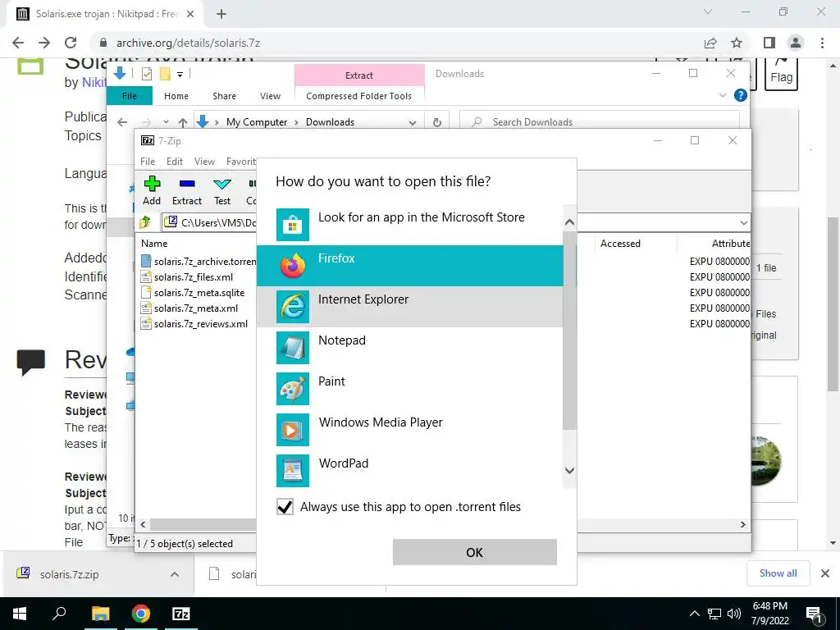Share this page from address bar
This screenshot has width=840, height=630.
pyautogui.click(x=710, y=43)
